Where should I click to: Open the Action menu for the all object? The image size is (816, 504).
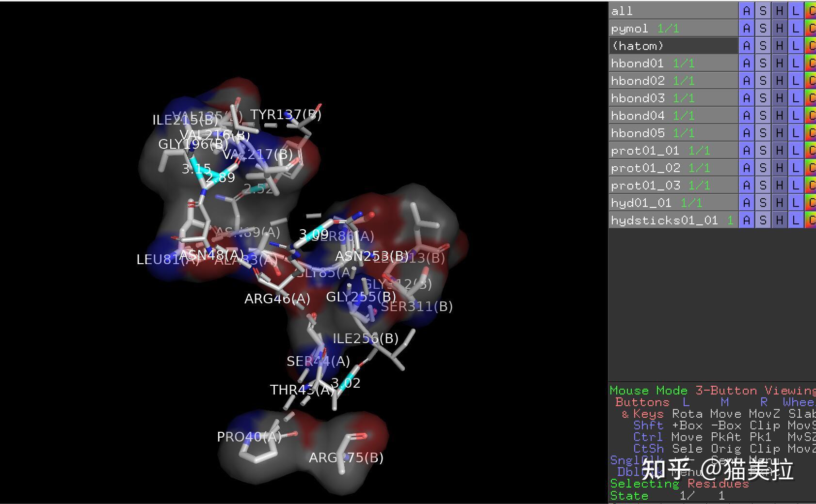[x=746, y=11]
